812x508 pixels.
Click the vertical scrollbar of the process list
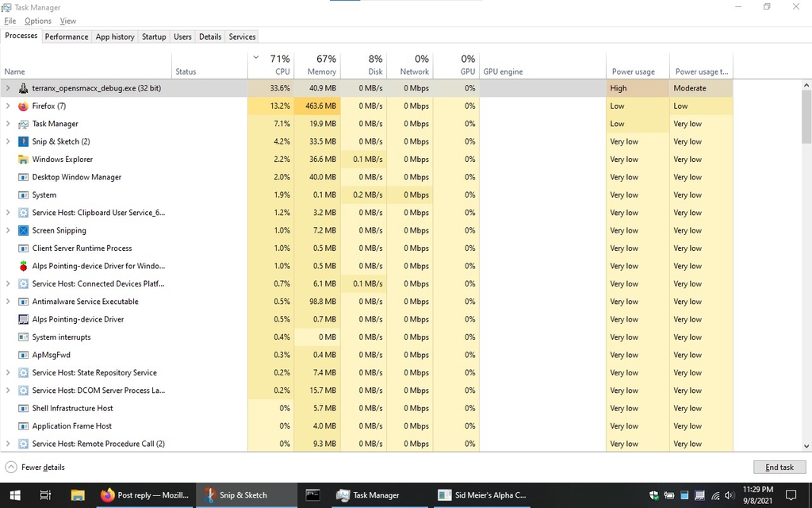point(806,262)
